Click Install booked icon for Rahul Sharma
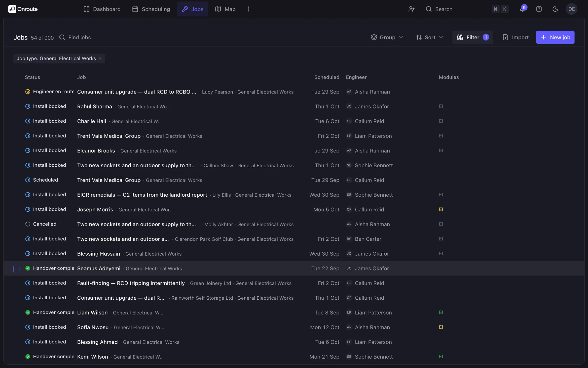Screen dimensions: 588x368 pyautogui.click(x=28, y=106)
